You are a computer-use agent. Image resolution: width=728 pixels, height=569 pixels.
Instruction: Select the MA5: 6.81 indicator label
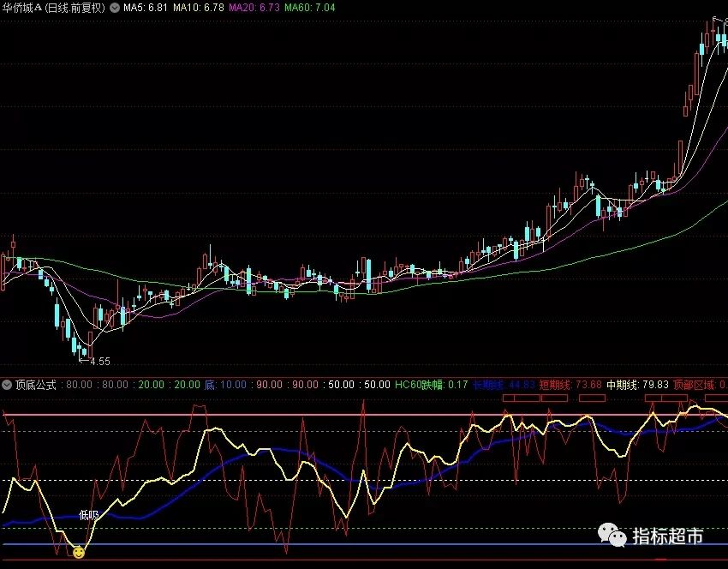point(146,8)
